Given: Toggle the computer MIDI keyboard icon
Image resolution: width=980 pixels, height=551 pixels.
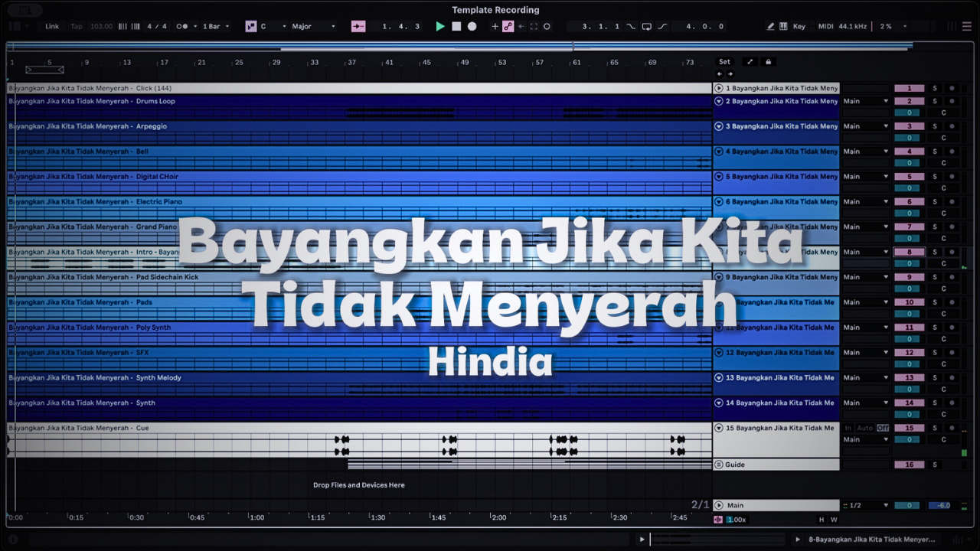Looking at the screenshot, I should [x=783, y=26].
